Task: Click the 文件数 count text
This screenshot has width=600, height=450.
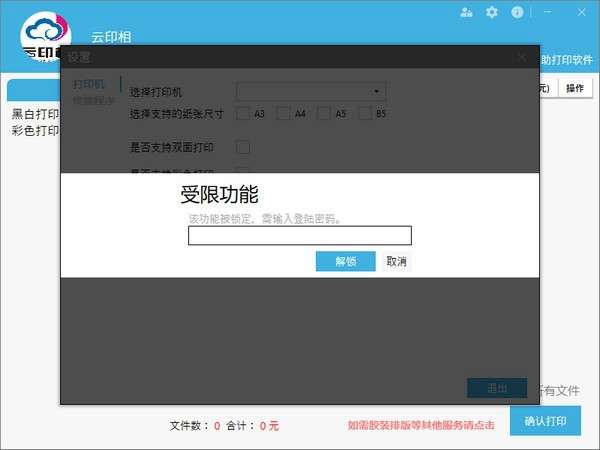Action: pyautogui.click(x=195, y=426)
